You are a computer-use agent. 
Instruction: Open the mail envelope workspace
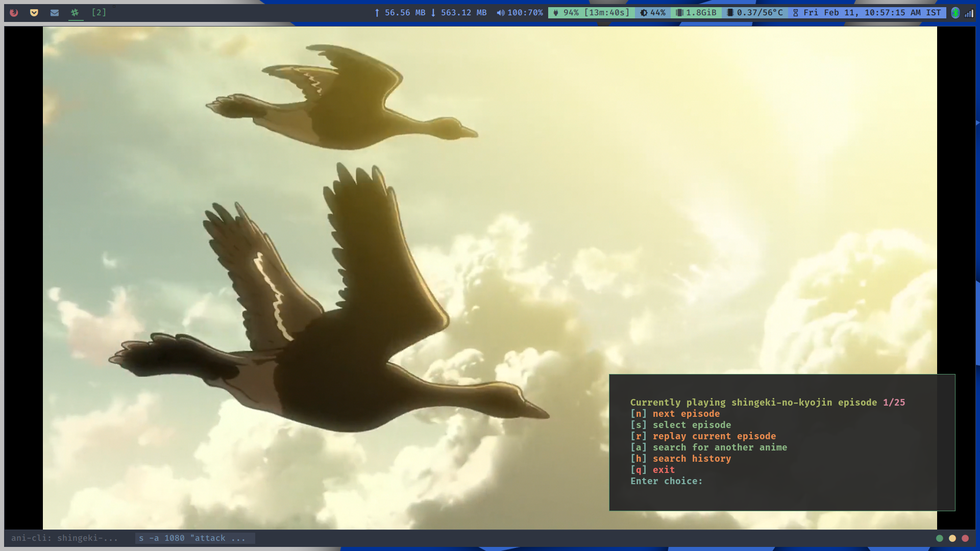coord(55,12)
